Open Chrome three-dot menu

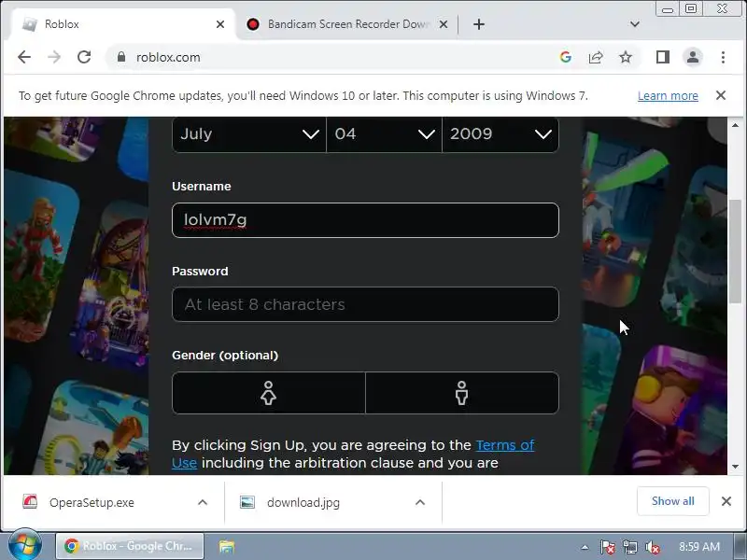(x=723, y=57)
